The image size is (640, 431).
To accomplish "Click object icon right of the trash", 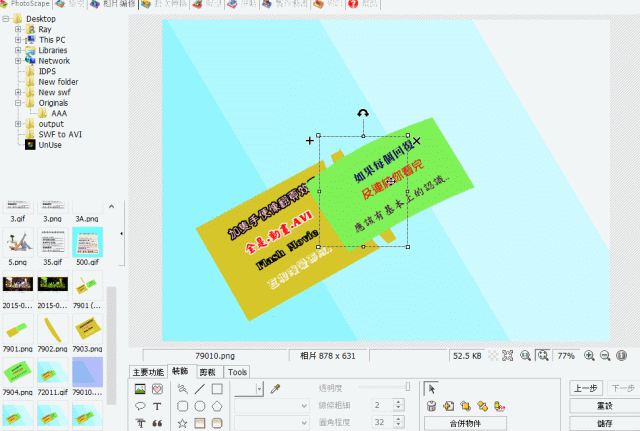I will pyautogui.click(x=449, y=406).
